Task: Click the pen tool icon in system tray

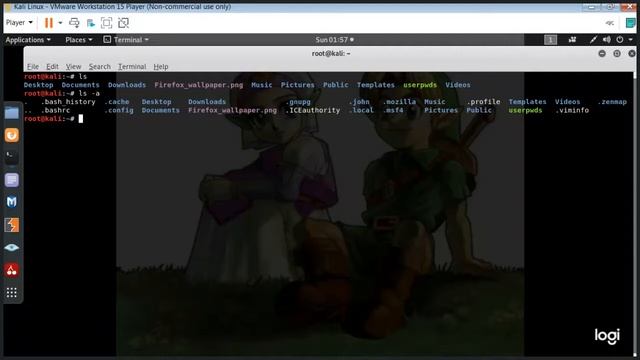Action: [593, 40]
